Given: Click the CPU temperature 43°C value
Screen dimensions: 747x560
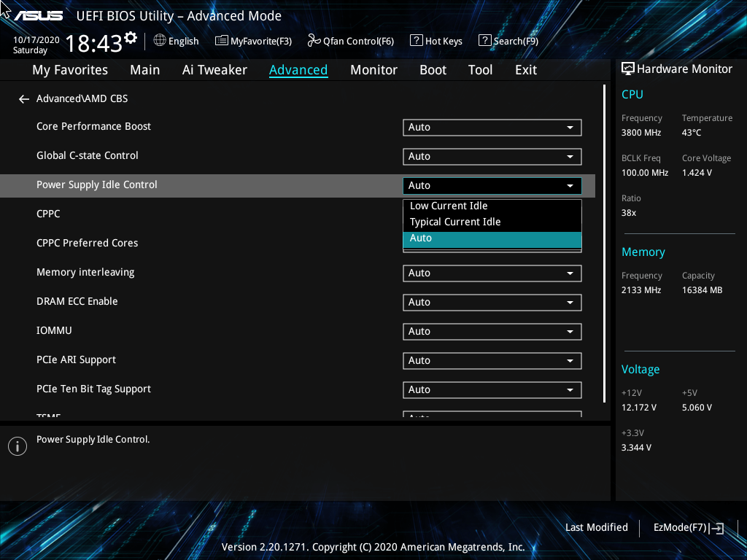Looking at the screenshot, I should [692, 133].
